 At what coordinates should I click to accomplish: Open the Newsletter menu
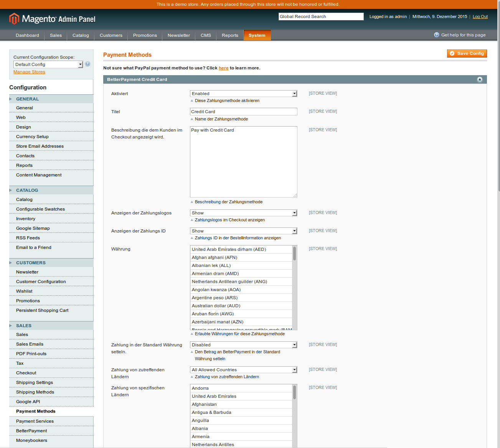(179, 35)
